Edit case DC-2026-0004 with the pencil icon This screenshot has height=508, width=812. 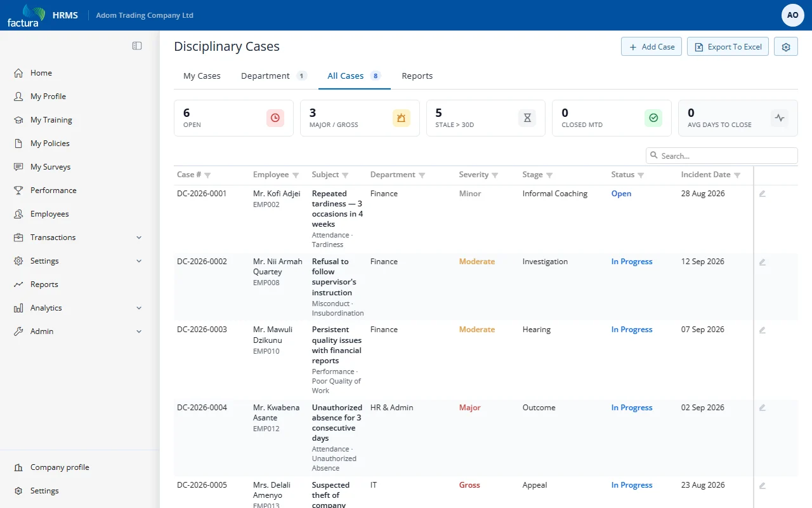pyautogui.click(x=763, y=408)
